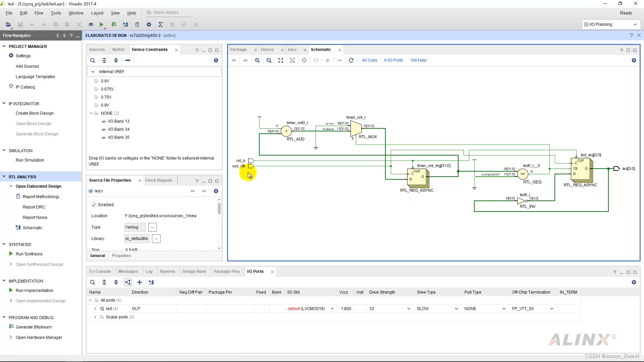Open the Flow menu
644x362 pixels.
pos(39,13)
